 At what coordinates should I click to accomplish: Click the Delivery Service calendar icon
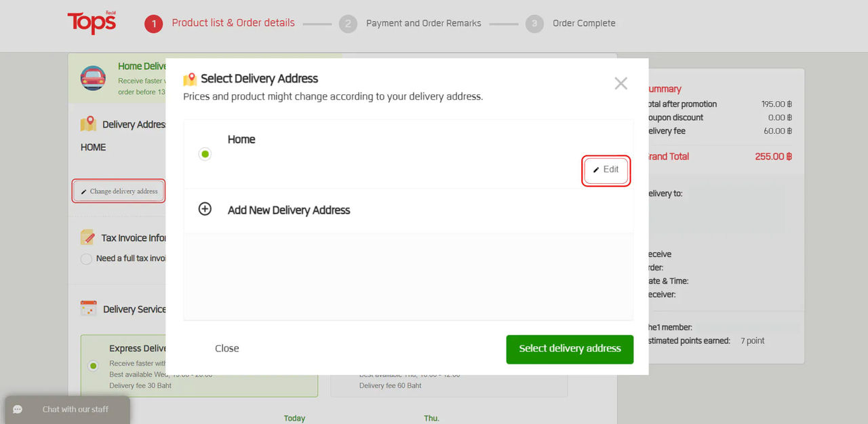click(88, 309)
